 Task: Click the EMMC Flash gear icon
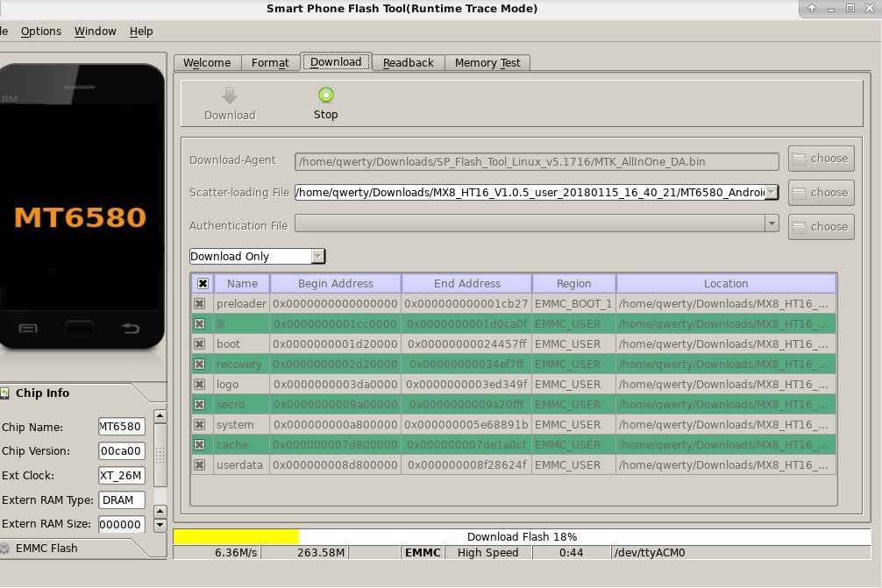click(4, 548)
